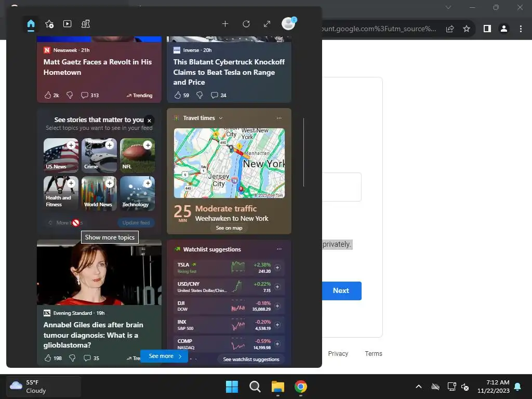Add Crime topic to feed
This screenshot has height=399, width=532.
coord(109,145)
